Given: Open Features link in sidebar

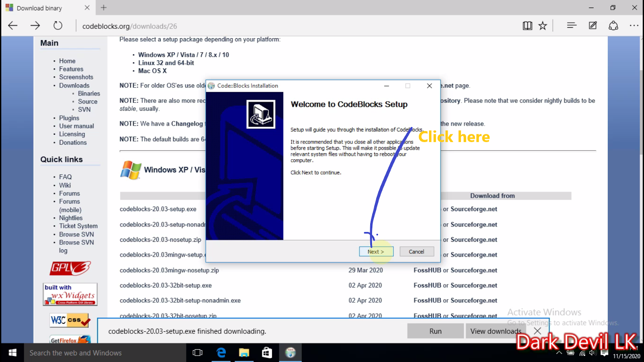Looking at the screenshot, I should click(71, 69).
